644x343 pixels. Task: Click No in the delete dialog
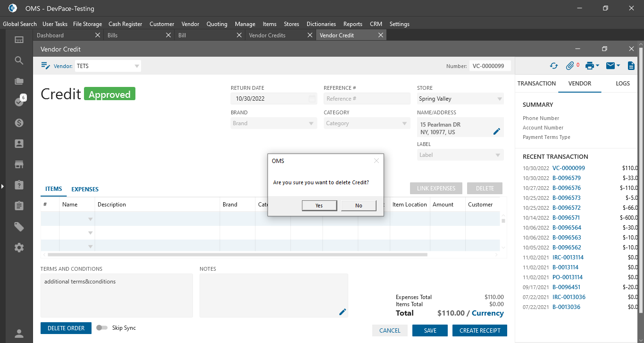point(359,206)
